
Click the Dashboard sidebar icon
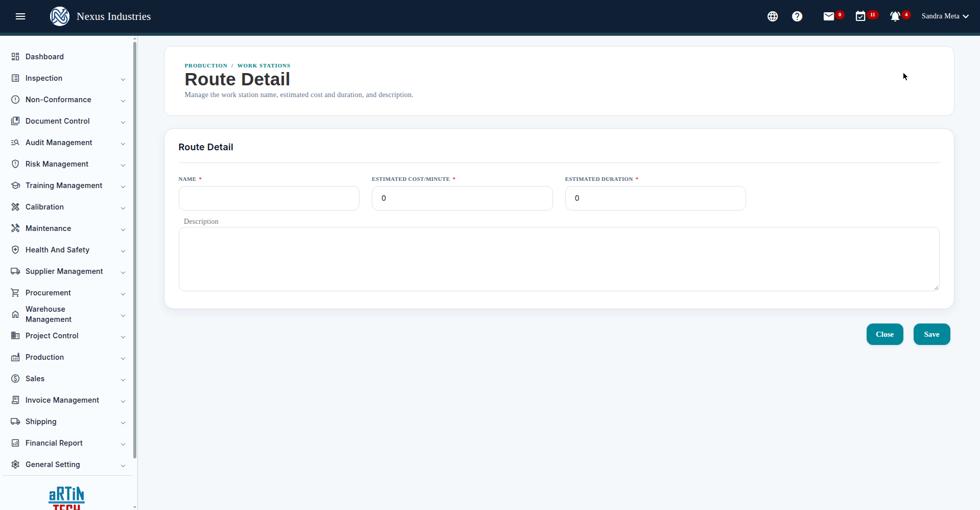(x=15, y=57)
